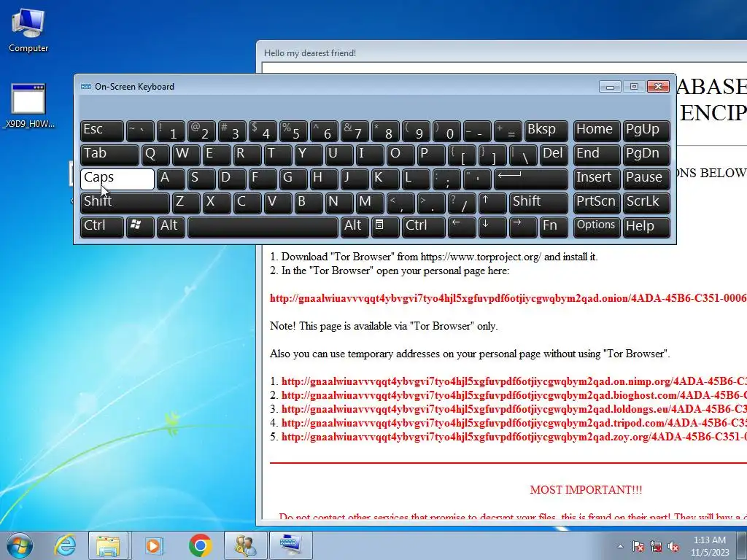Open the bioghost.com temporary address link
This screenshot has width=747, height=560.
pos(514,395)
